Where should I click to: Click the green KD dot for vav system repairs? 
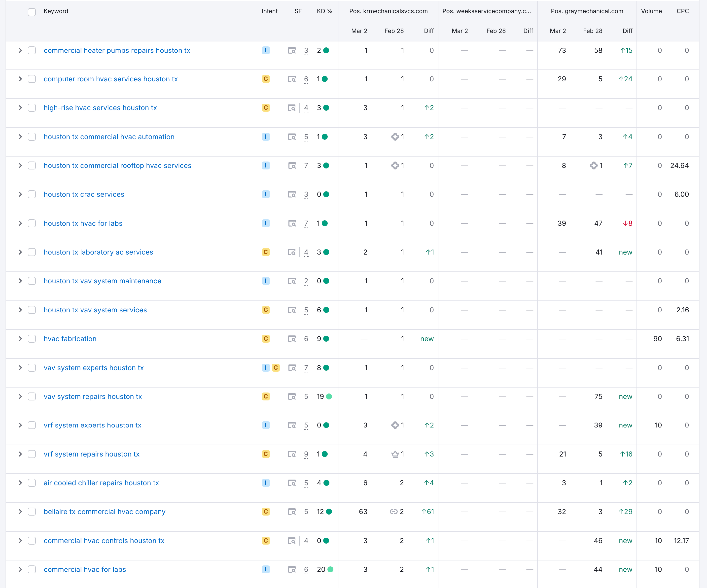click(329, 397)
